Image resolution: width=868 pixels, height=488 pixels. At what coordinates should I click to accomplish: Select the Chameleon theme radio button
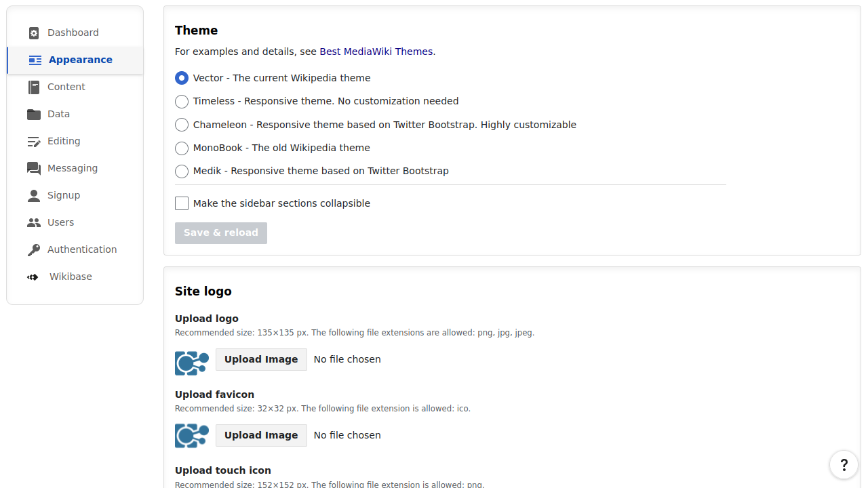coord(181,125)
